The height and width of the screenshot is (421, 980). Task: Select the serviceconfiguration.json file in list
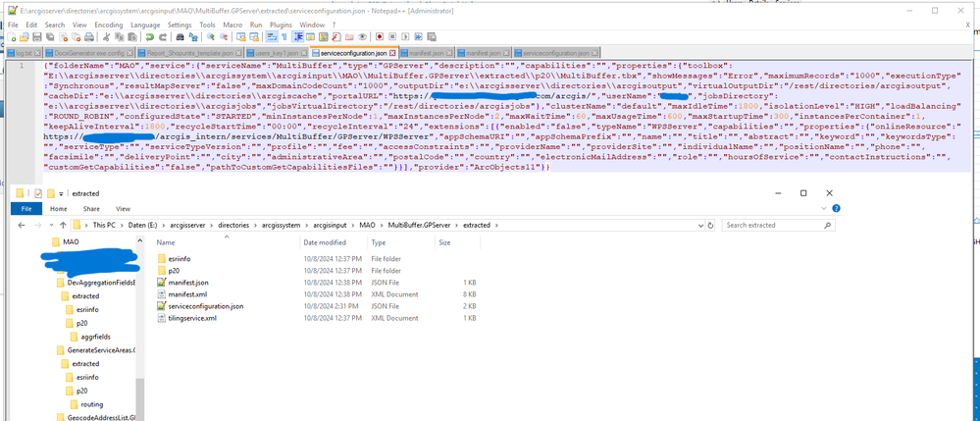[204, 306]
